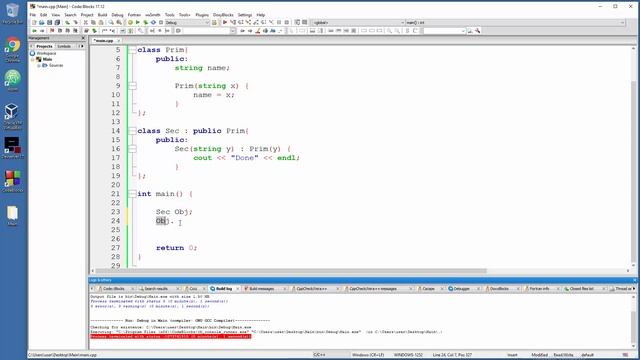
Task: Collapse the class Sec fold on line 14
Action: point(132,131)
